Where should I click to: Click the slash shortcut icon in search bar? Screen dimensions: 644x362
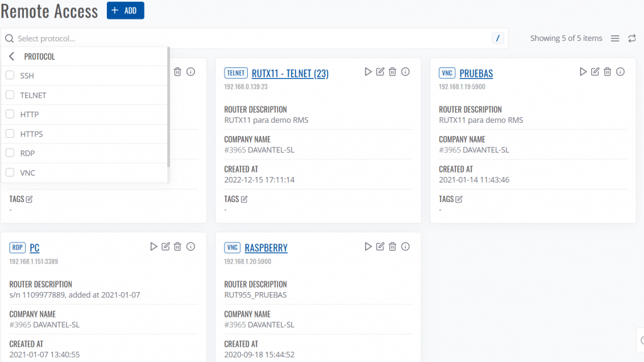(498, 38)
